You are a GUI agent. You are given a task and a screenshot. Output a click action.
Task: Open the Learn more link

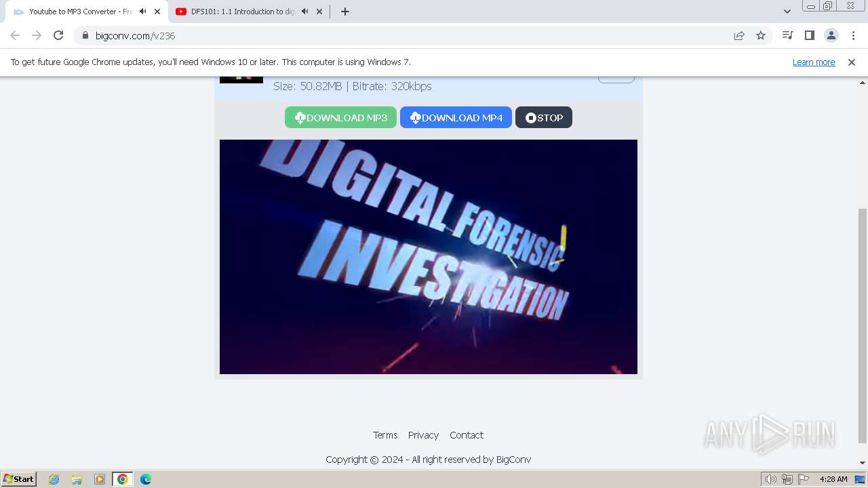[814, 62]
